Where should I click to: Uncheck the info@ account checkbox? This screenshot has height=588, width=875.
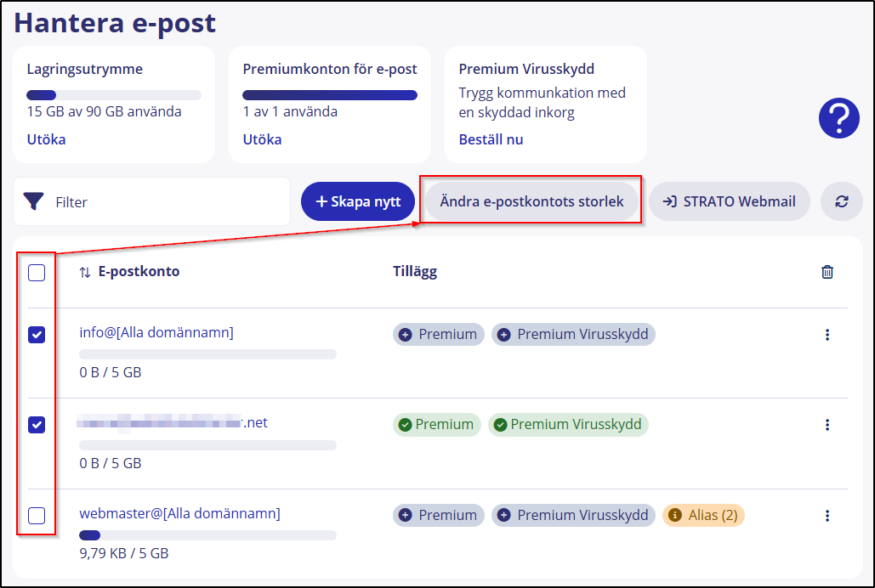pyautogui.click(x=37, y=336)
